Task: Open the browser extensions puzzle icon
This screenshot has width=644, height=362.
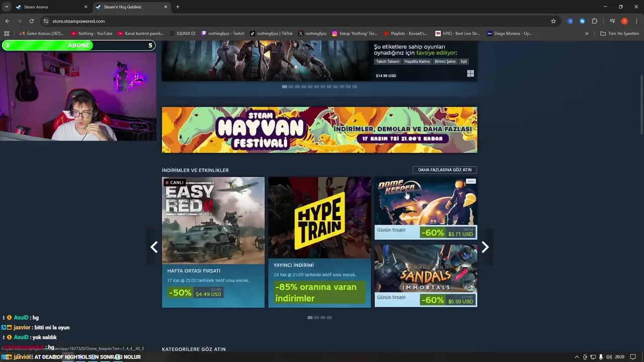Action: coord(594,21)
